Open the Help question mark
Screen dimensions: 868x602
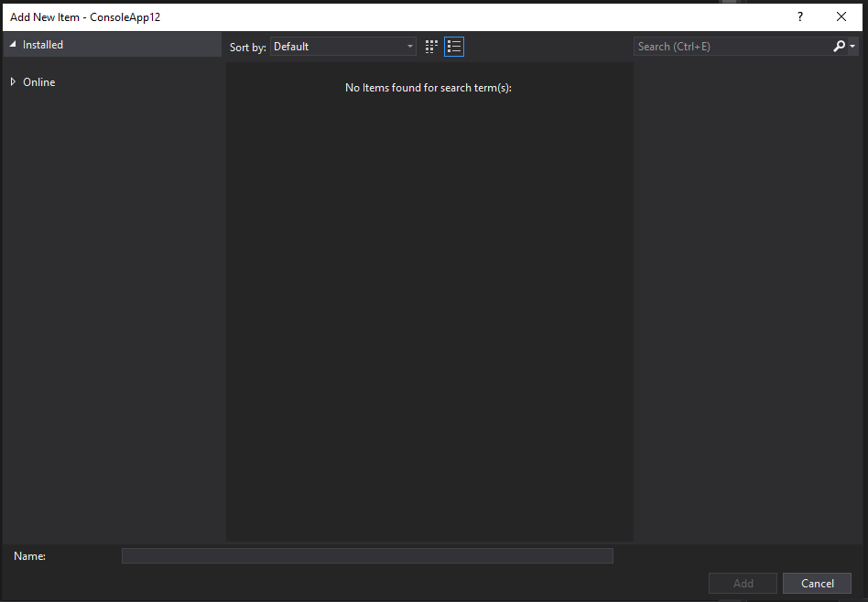pyautogui.click(x=799, y=16)
